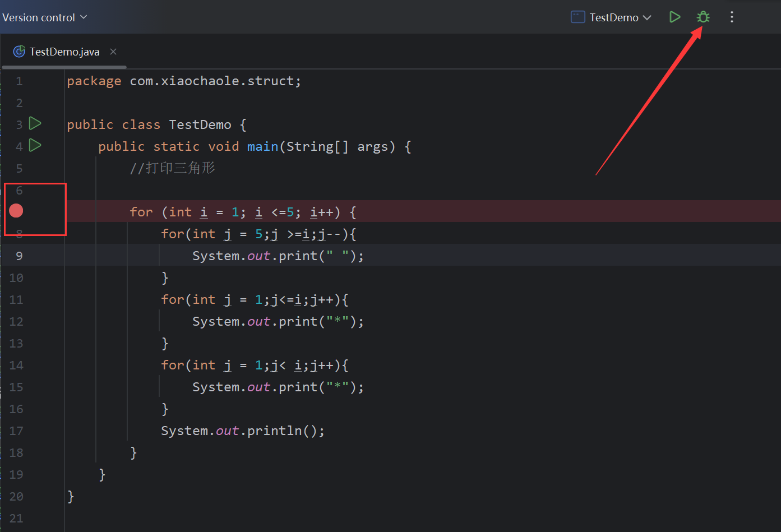Click 'com.xiaochaole.struct' package name
Image resolution: width=781 pixels, height=532 pixels.
point(212,81)
